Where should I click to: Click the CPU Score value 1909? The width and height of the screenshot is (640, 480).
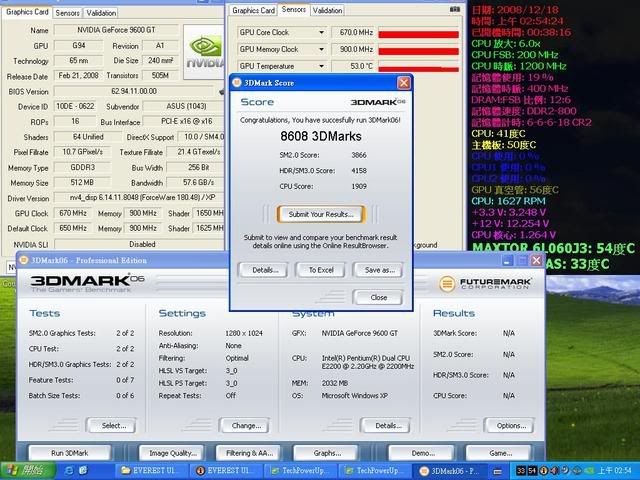pyautogui.click(x=359, y=186)
